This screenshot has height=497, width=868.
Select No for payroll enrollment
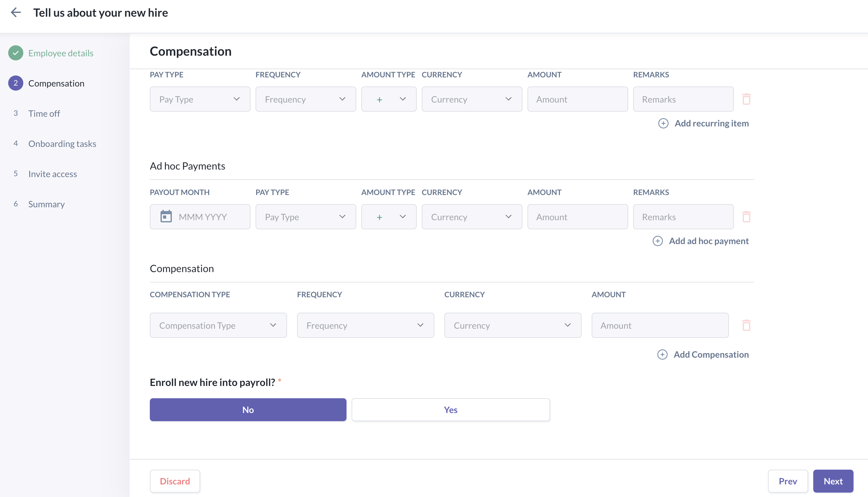pyautogui.click(x=248, y=410)
